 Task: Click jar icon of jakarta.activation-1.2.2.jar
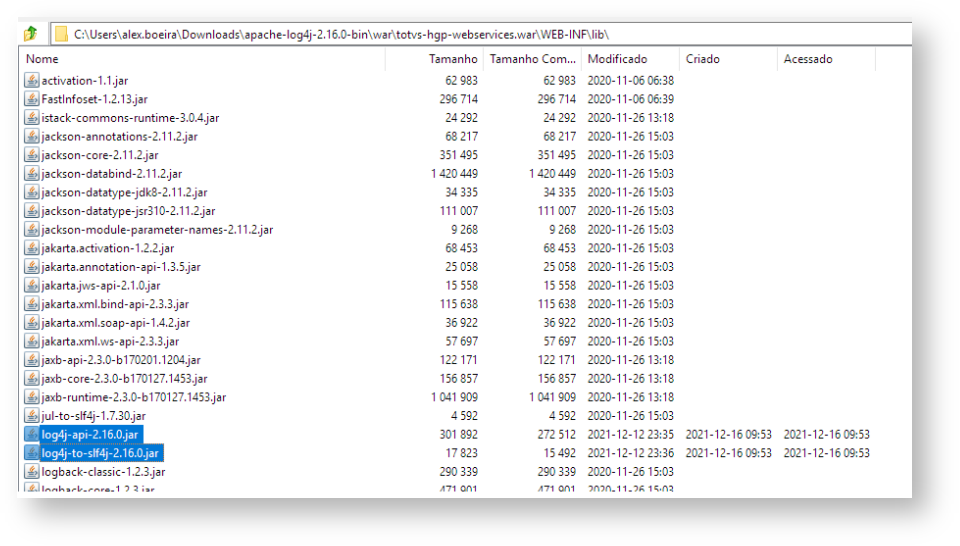[32, 248]
